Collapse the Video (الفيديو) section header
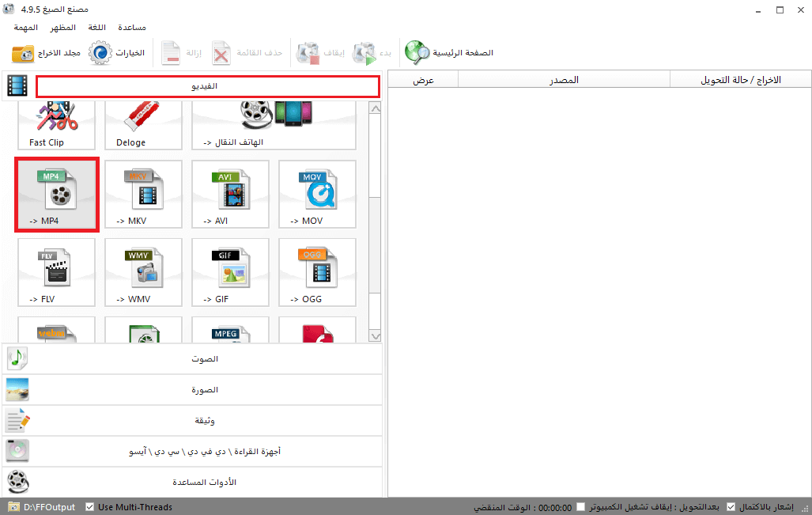The width and height of the screenshot is (812, 515). point(208,86)
